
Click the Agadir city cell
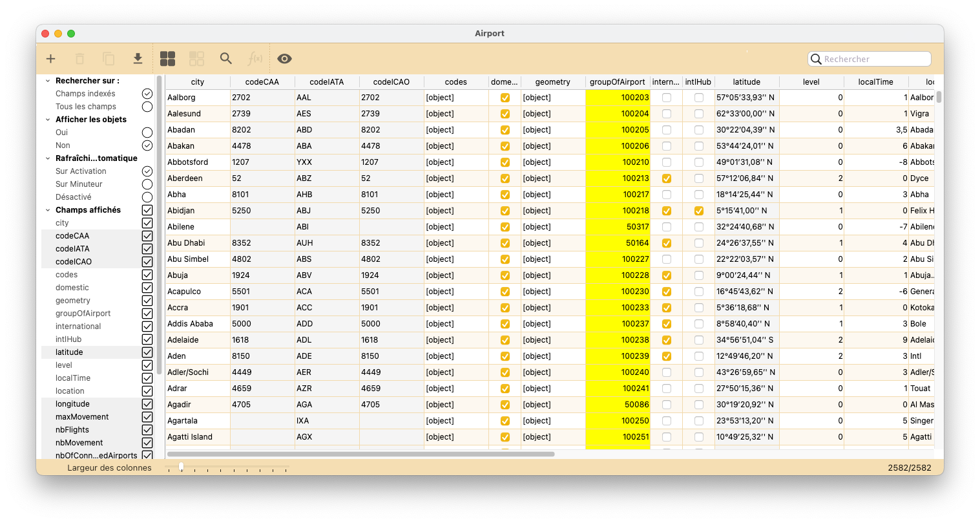[198, 405]
